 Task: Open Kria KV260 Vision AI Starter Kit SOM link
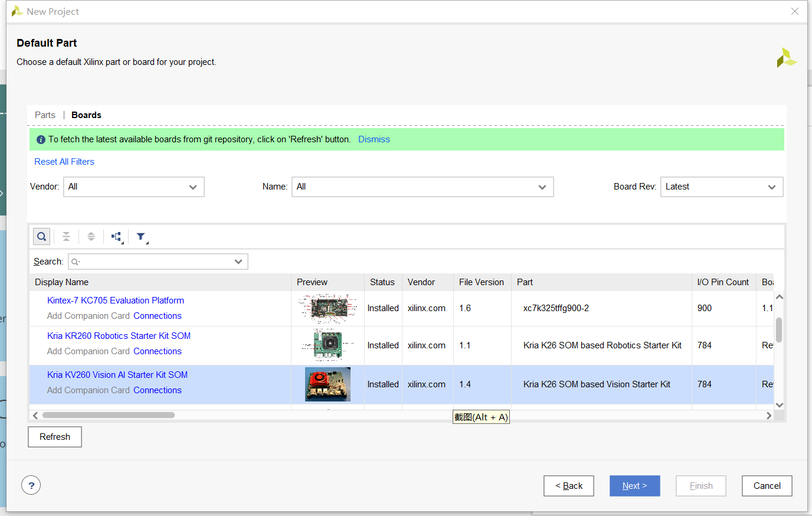(117, 375)
